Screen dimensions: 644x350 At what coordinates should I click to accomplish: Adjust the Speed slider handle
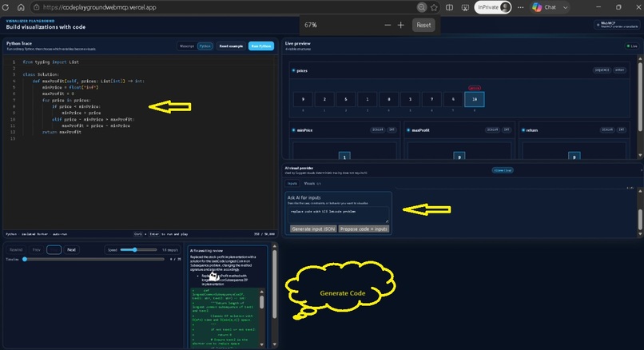[x=135, y=250]
